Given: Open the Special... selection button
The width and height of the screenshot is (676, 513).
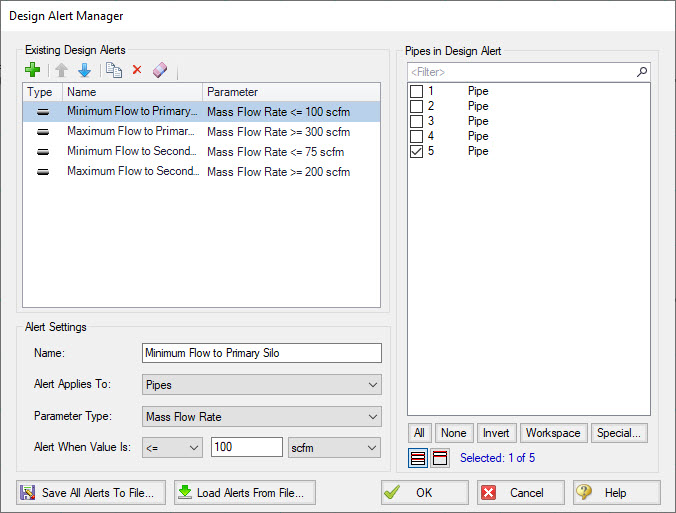Looking at the screenshot, I should tap(619, 433).
